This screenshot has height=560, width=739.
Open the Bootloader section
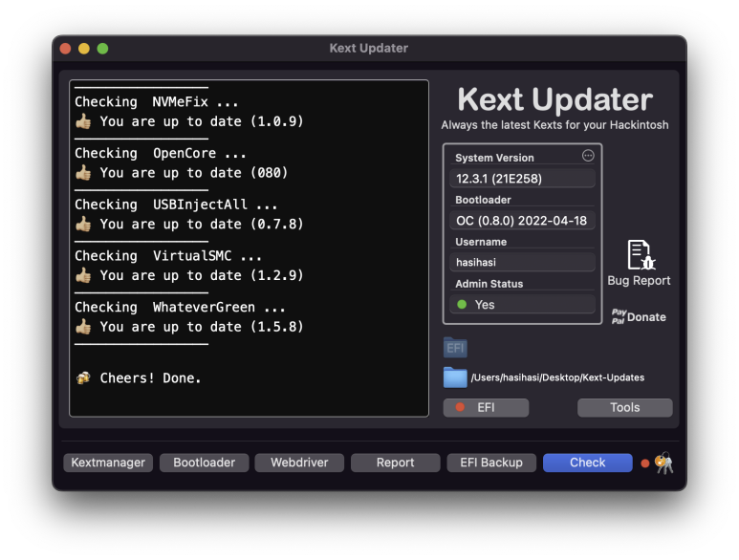click(204, 463)
